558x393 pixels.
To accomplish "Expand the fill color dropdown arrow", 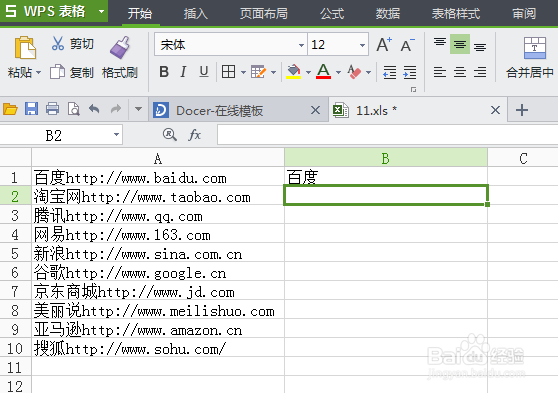I will click(308, 73).
